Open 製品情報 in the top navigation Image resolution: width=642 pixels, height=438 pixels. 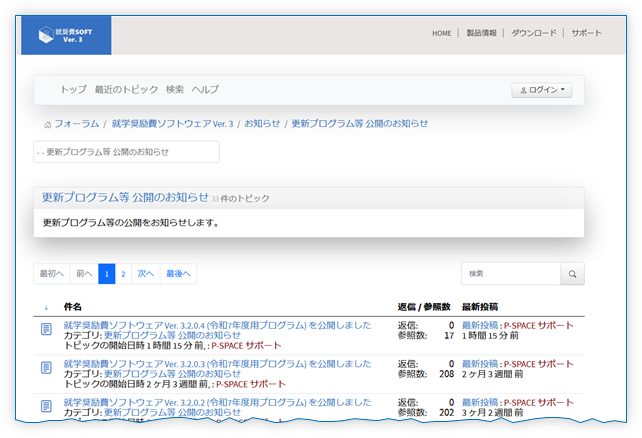pyautogui.click(x=482, y=33)
